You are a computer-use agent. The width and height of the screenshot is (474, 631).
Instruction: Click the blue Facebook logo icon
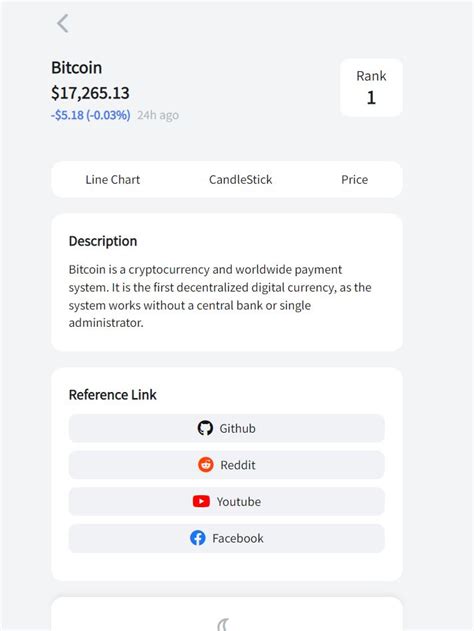(x=198, y=538)
